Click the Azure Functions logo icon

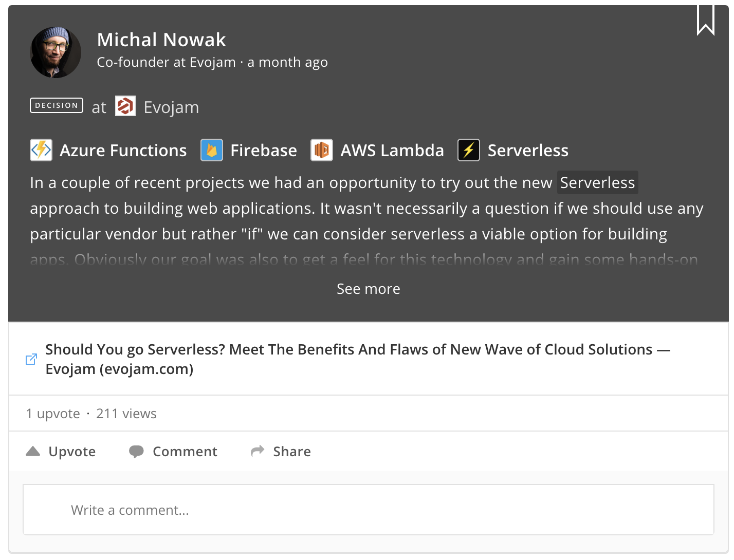pyautogui.click(x=41, y=150)
